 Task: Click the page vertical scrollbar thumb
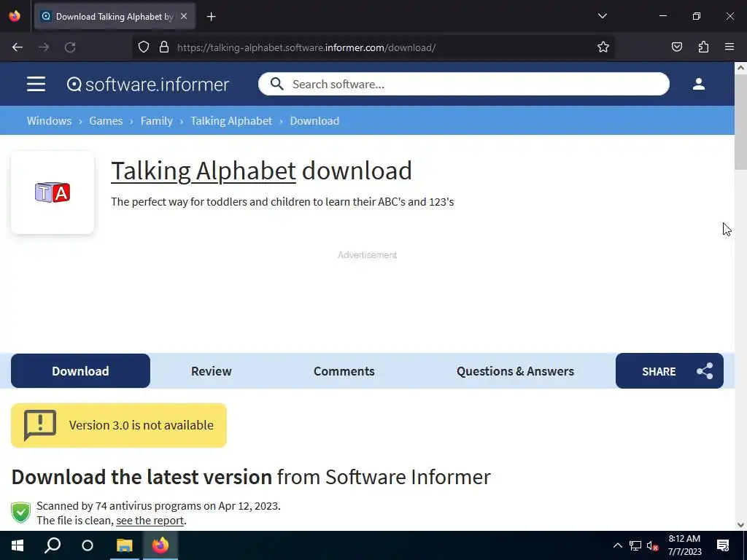coord(741,122)
